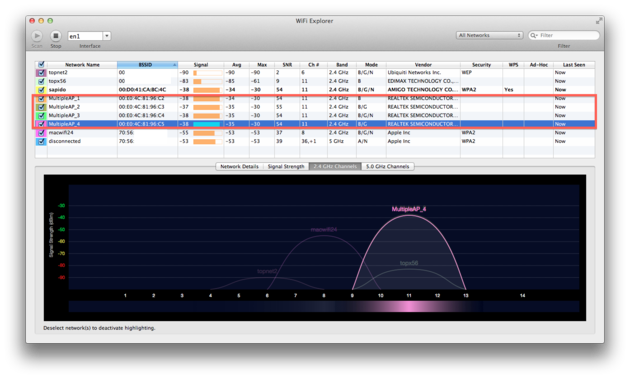Click the MultipleAP_4 cyan signal bar
630x379 pixels.
(207, 124)
